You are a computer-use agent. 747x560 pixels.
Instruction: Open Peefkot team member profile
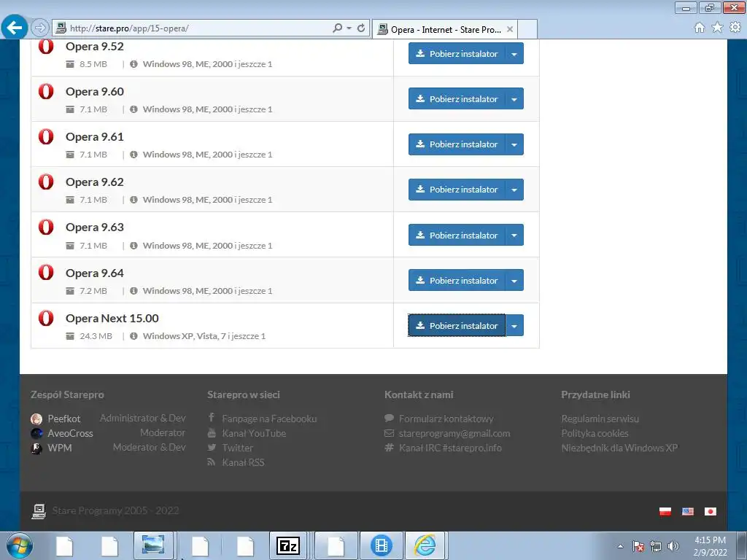pos(64,419)
